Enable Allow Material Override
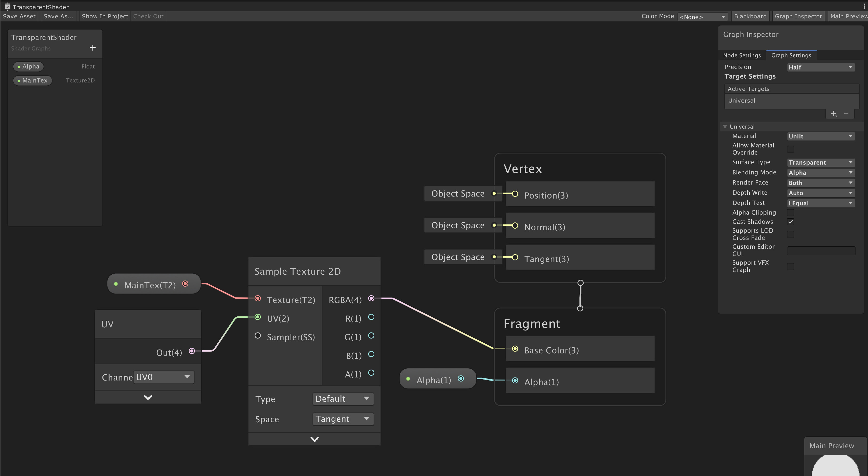This screenshot has height=476, width=868. (791, 149)
